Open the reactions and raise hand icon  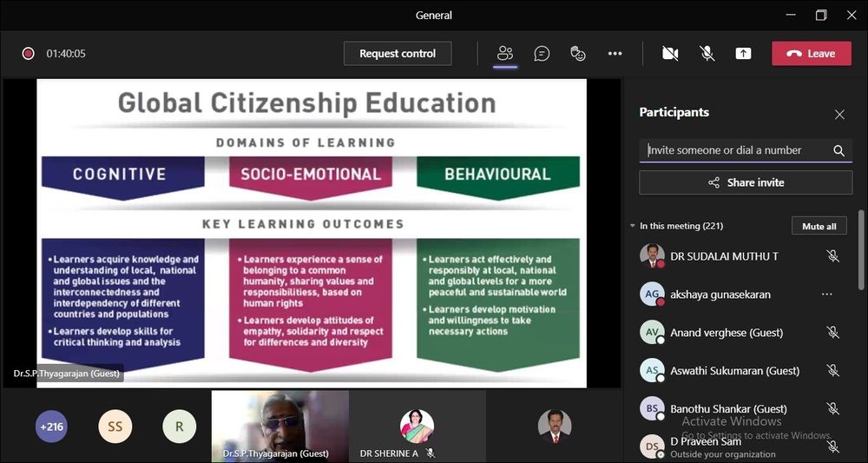(x=578, y=54)
